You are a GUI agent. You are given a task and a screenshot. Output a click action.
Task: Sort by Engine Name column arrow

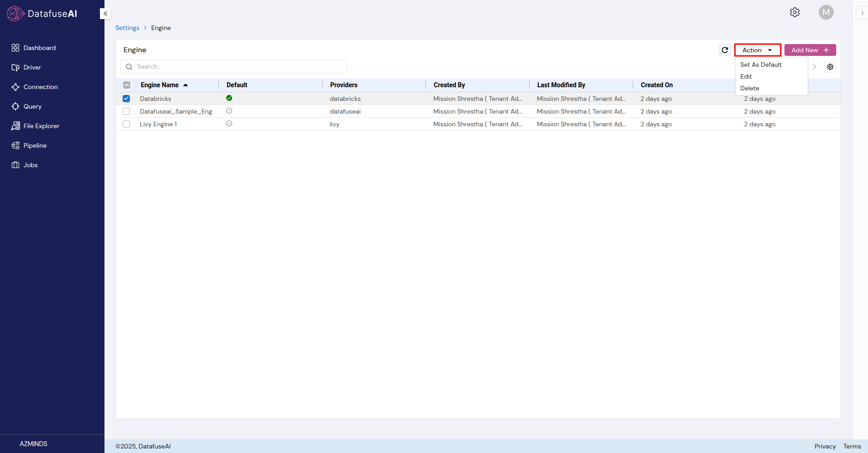point(185,85)
